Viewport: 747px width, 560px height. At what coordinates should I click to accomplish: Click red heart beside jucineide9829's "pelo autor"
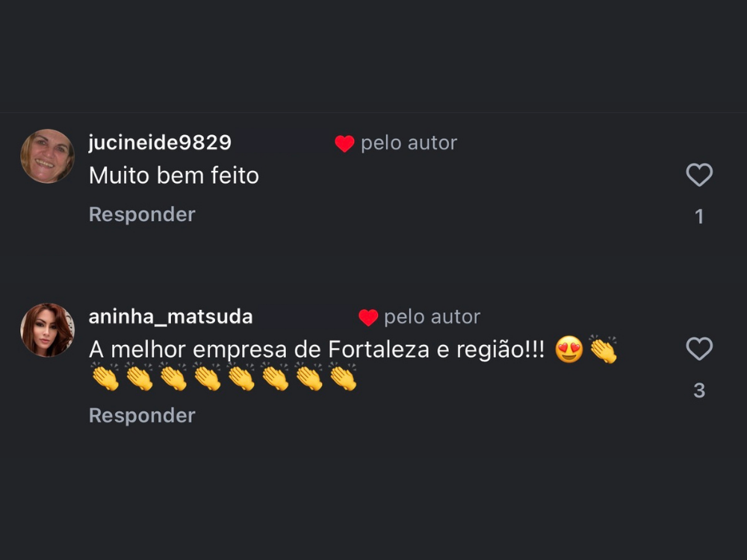coord(344,144)
